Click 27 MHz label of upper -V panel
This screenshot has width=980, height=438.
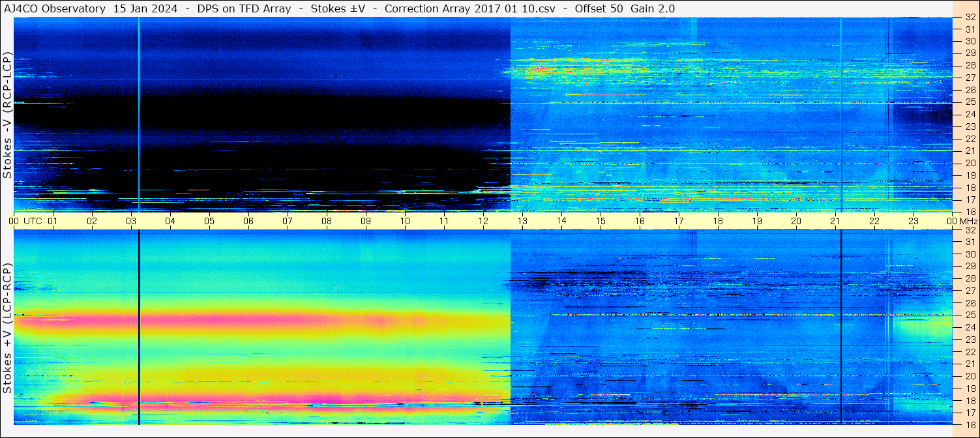(x=970, y=78)
